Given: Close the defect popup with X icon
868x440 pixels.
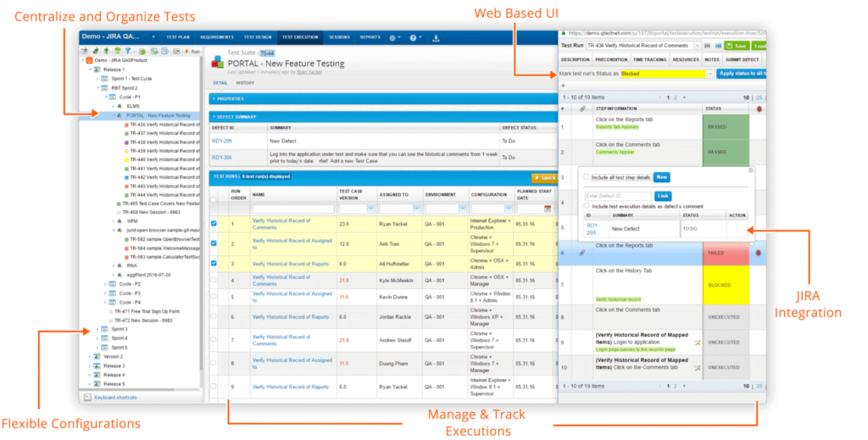Looking at the screenshot, I should click(x=751, y=170).
